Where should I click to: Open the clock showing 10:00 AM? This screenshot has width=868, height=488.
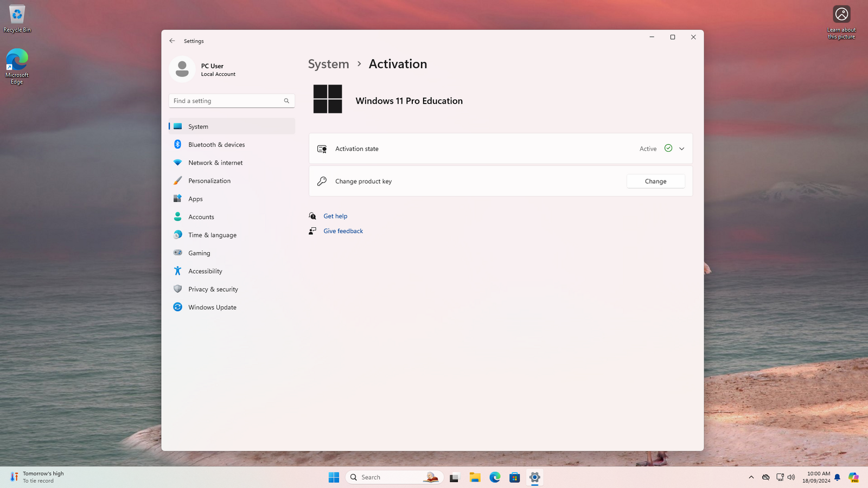[816, 477]
